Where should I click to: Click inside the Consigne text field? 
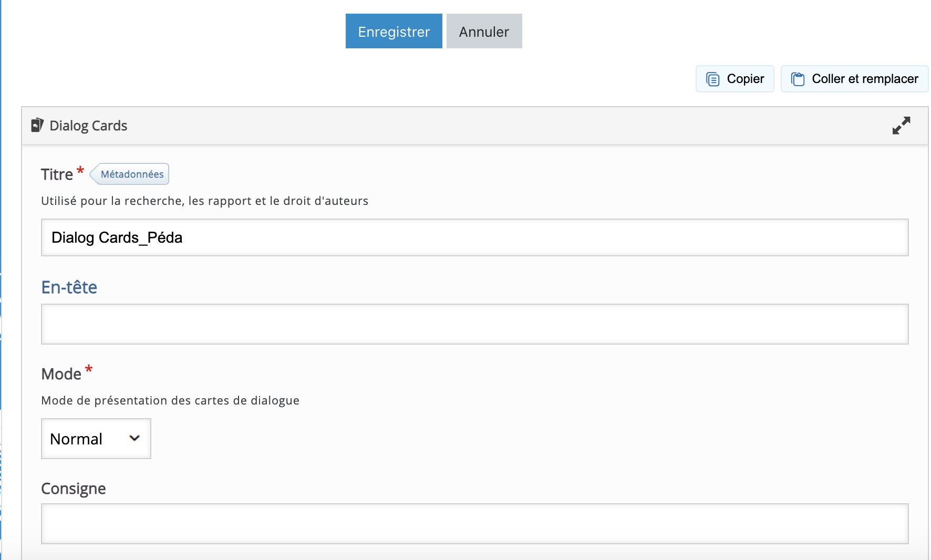coord(474,524)
